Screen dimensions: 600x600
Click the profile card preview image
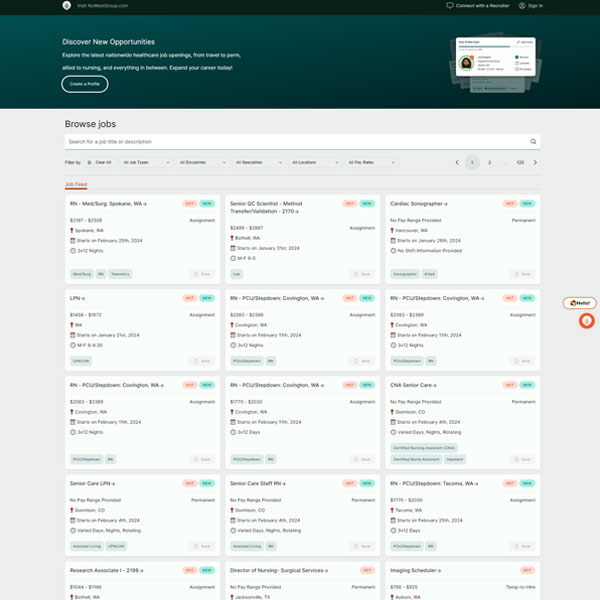click(496, 62)
